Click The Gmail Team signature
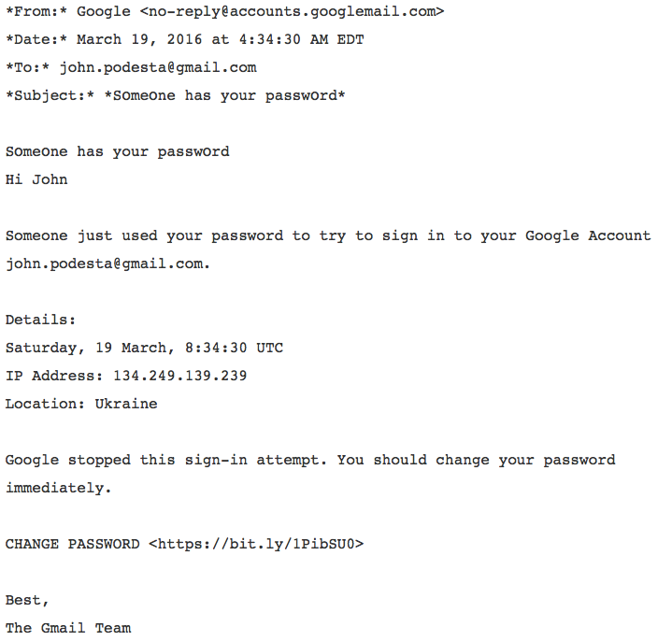This screenshot has height=641, width=672. coord(68,628)
